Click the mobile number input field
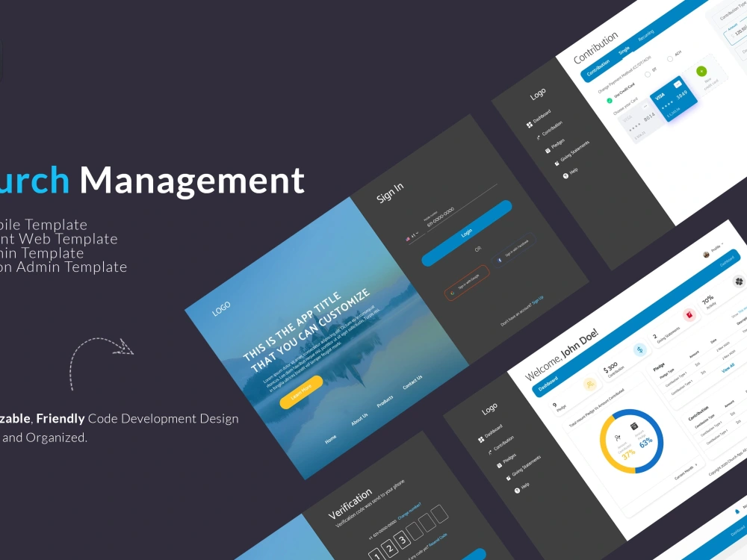Screen dimensions: 747x560 point(460,206)
